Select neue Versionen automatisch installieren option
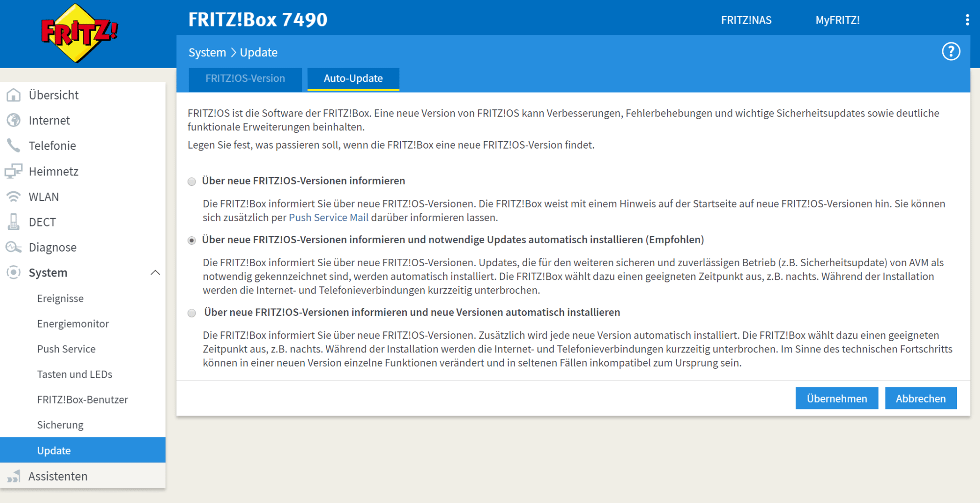980x503 pixels. click(192, 313)
